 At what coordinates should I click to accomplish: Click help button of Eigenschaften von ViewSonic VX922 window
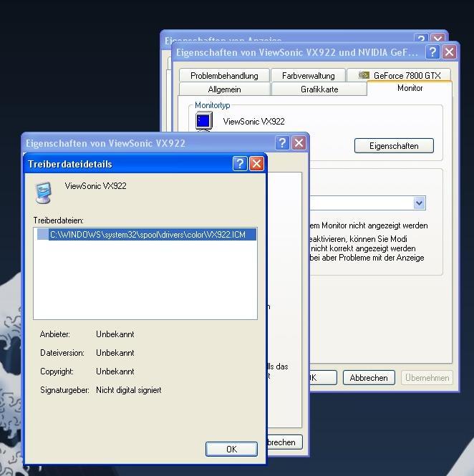coord(282,142)
